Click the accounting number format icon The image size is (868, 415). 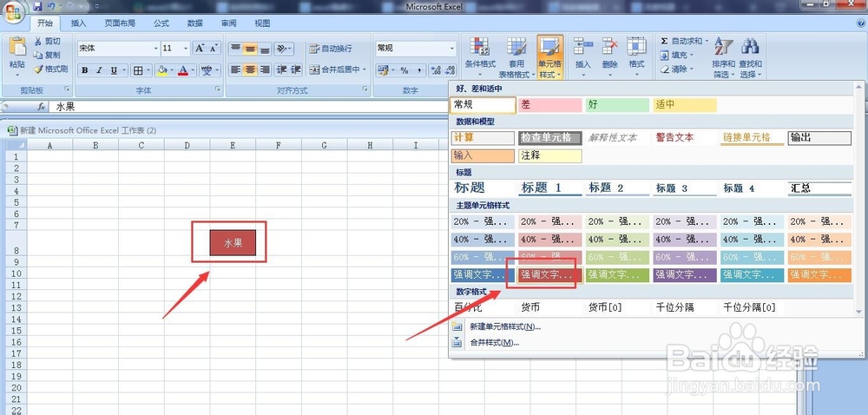click(x=382, y=70)
